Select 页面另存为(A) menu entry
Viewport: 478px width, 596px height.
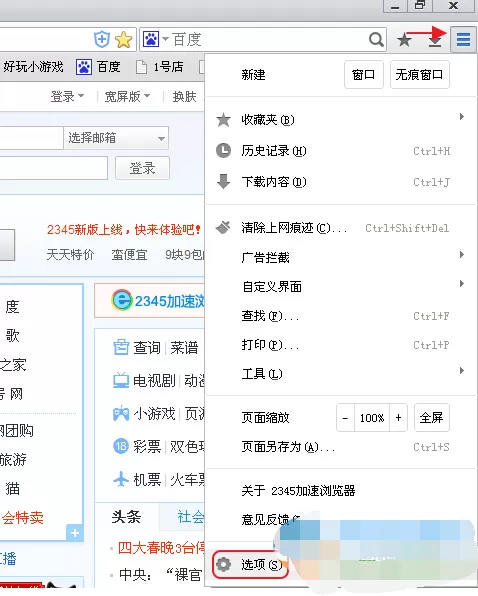(x=341, y=447)
